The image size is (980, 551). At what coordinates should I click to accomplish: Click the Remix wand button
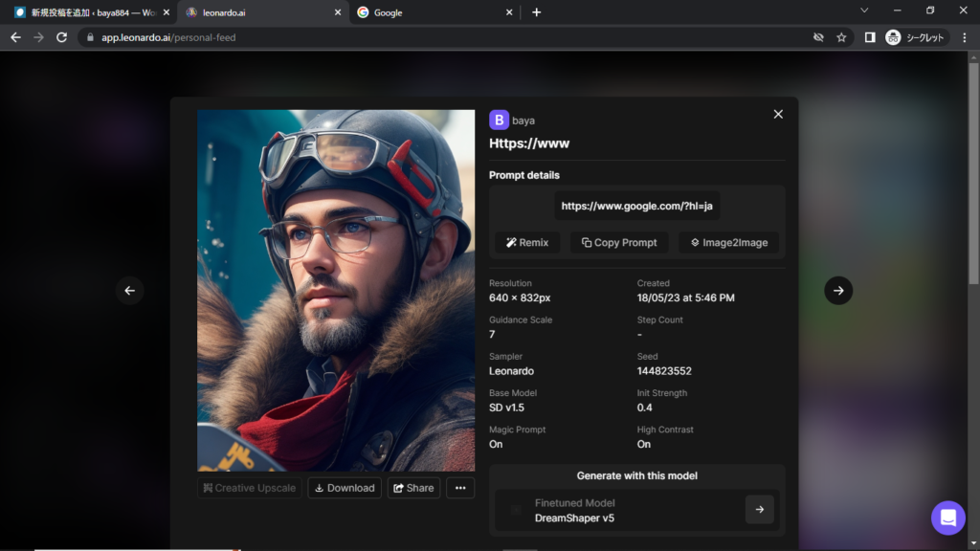(x=527, y=243)
